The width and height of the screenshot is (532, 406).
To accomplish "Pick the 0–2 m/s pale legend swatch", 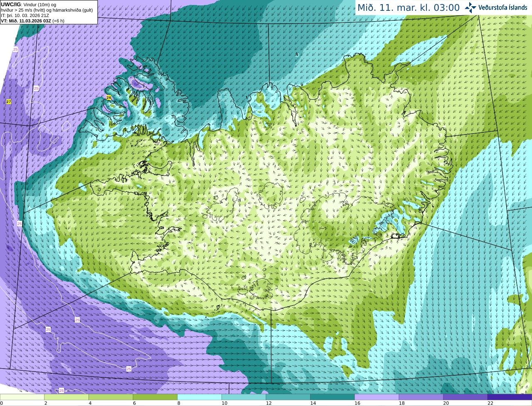I will (x=22, y=397).
